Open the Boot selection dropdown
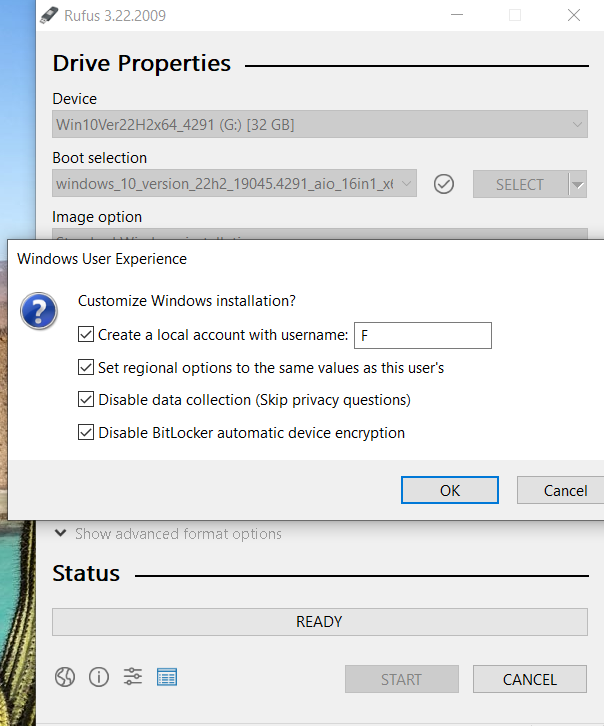 point(234,183)
